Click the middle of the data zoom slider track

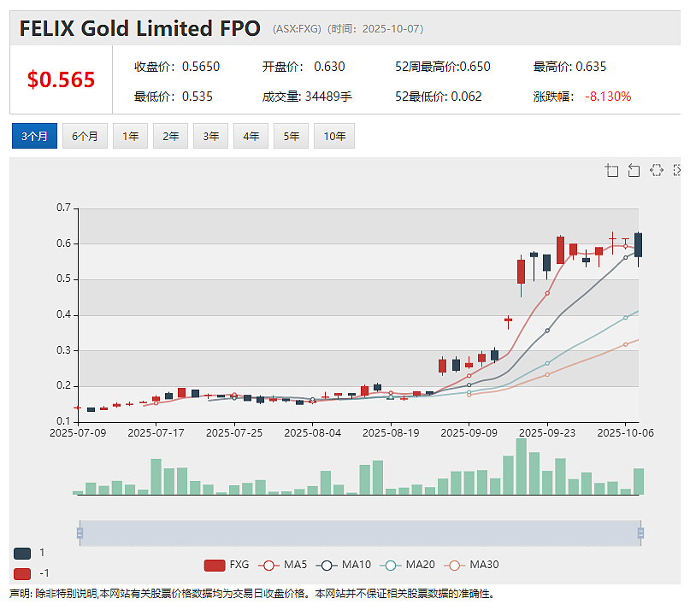[360, 533]
